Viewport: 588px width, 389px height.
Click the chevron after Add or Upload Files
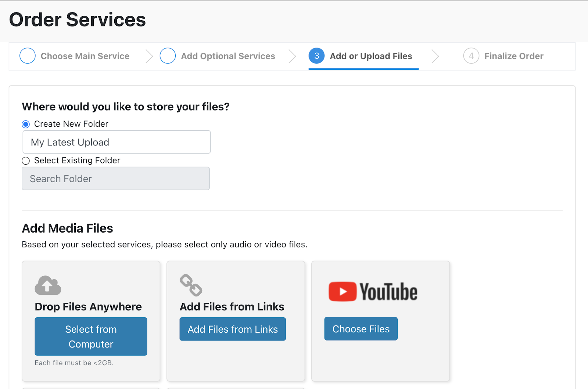pyautogui.click(x=435, y=56)
